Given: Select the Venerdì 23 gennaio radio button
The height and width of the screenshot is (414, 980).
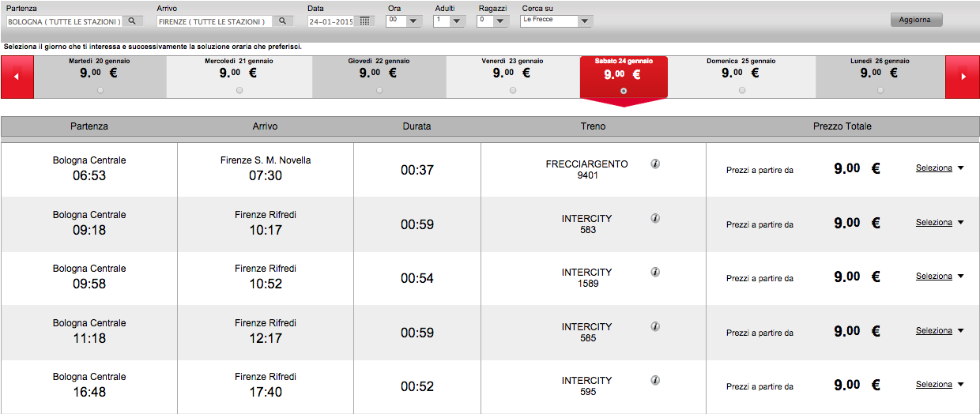Looking at the screenshot, I should (513, 91).
